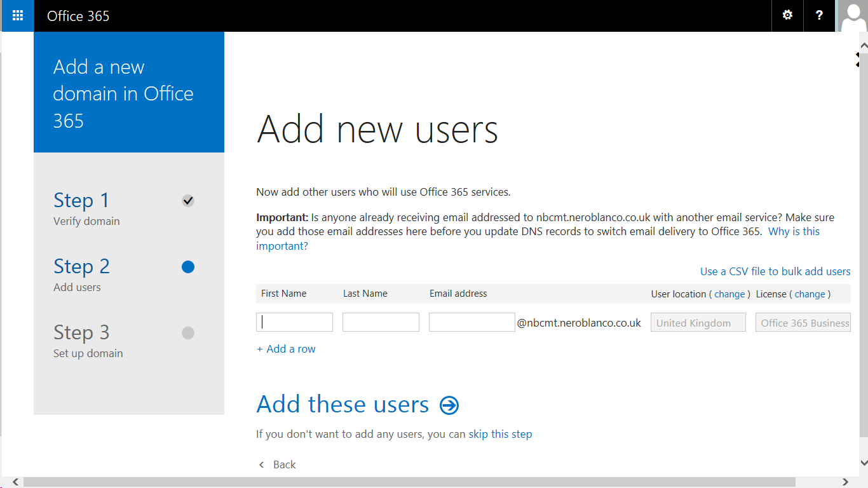Select Step 3 Set up domain
This screenshot has width=868, height=488.
click(88, 341)
